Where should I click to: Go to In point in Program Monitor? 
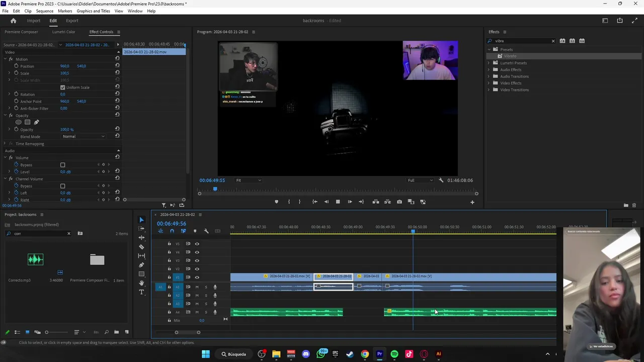pyautogui.click(x=314, y=202)
